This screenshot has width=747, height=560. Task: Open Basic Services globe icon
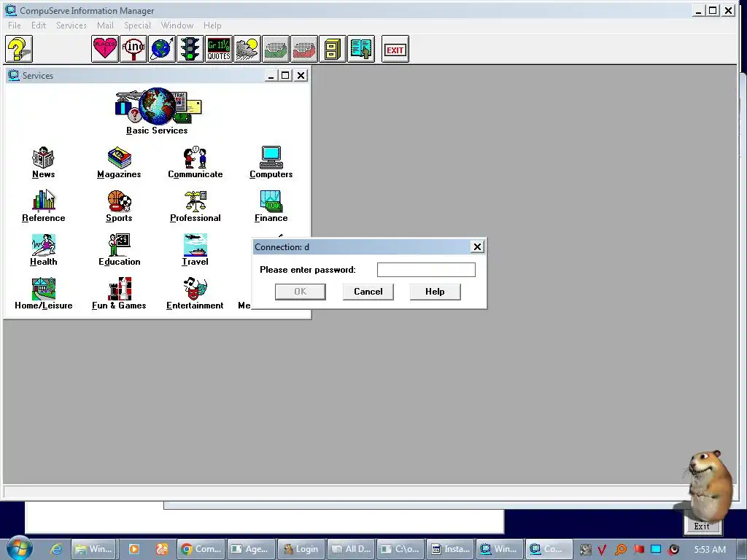[x=157, y=111]
